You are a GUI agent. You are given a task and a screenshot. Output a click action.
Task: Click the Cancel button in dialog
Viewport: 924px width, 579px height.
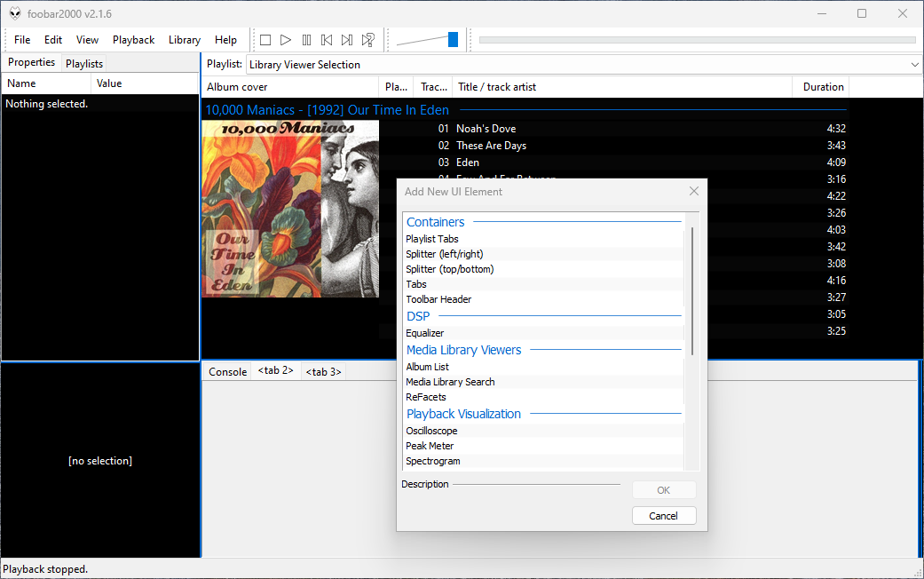point(664,516)
